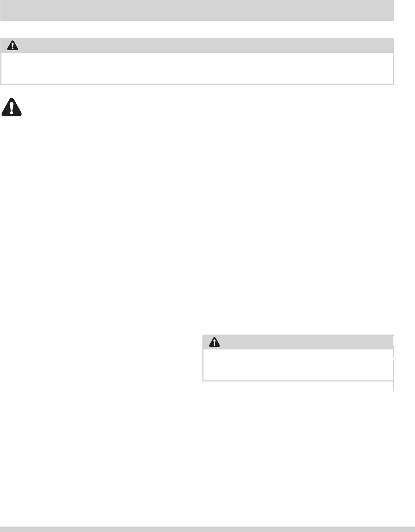Screen dimensions: 415x532
Task: Click the large black warning triangle
Action: click(x=12, y=108)
